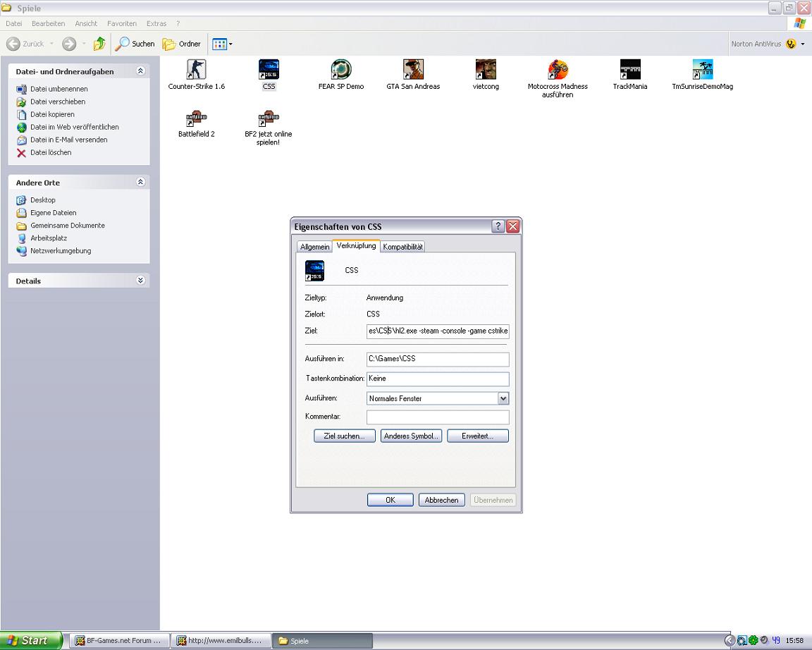The width and height of the screenshot is (812, 650).
Task: Click the green Forward arrow button
Action: coord(69,44)
